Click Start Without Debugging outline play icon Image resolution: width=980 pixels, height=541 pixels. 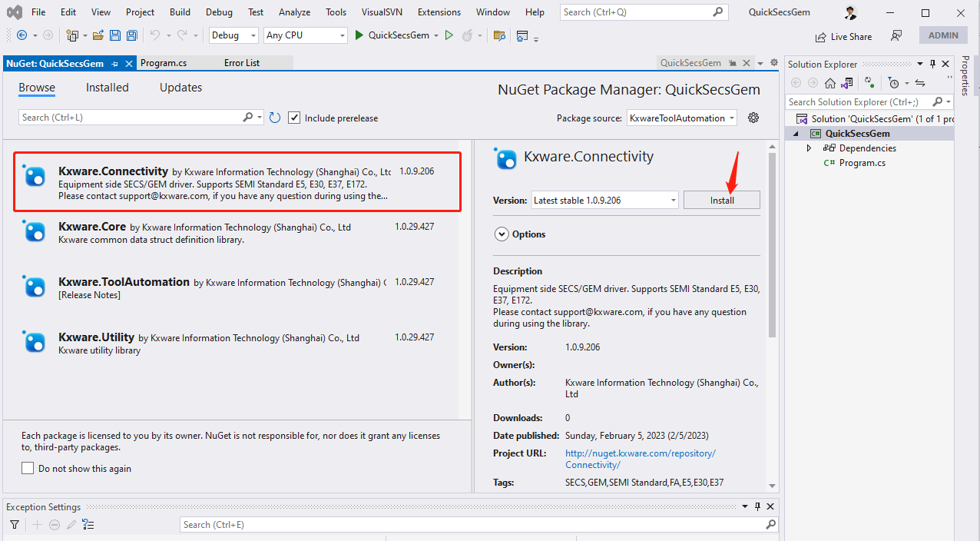click(449, 35)
